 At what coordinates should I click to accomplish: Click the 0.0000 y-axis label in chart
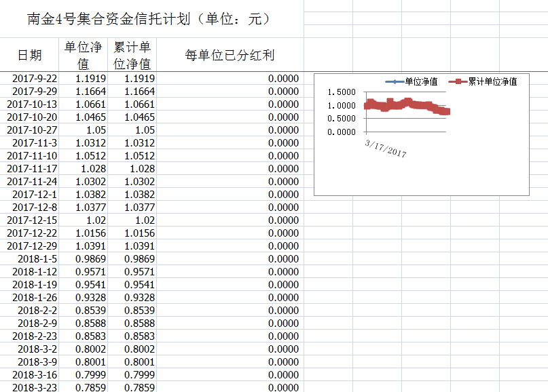pyautogui.click(x=341, y=132)
